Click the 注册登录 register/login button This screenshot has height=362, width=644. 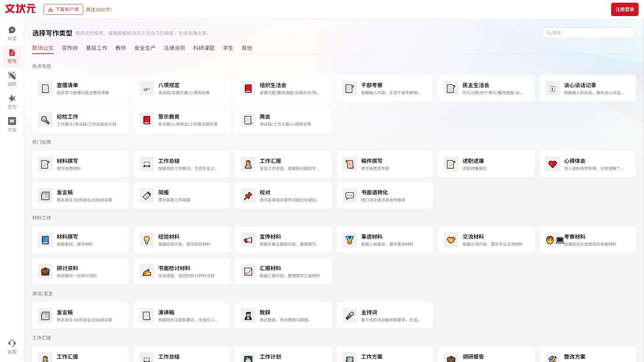625,9
